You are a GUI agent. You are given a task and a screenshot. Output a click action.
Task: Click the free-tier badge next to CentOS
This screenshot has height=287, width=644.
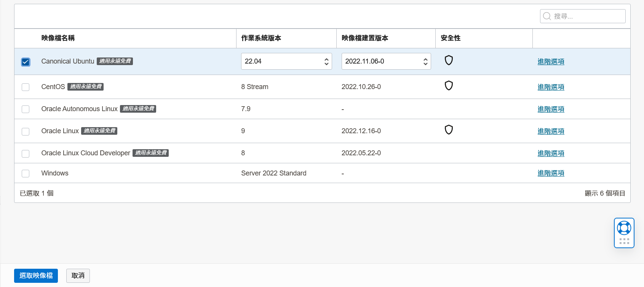(x=85, y=86)
